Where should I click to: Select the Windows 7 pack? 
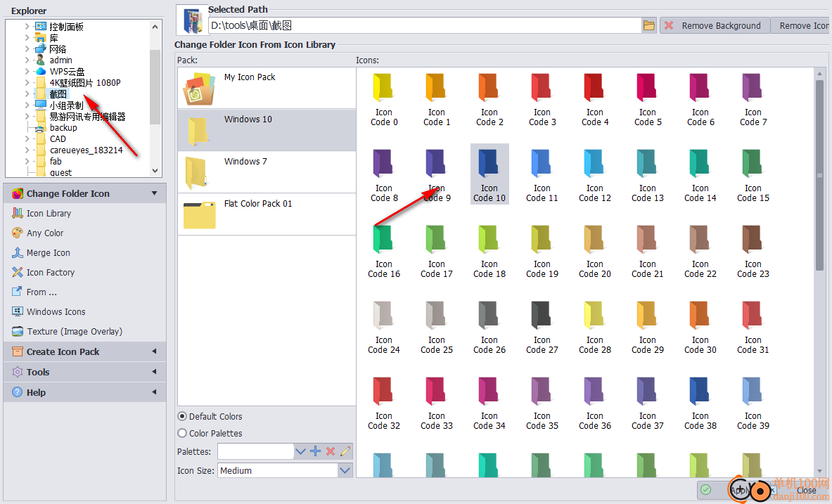tap(267, 172)
